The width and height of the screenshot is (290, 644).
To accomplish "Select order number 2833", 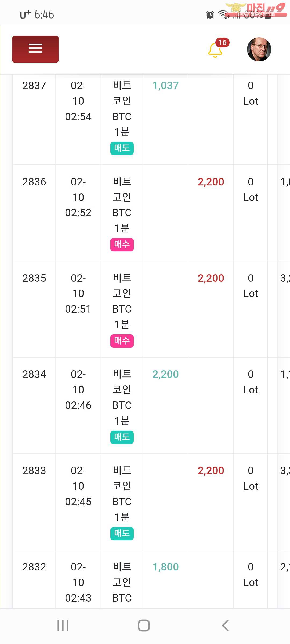I will click(x=34, y=471).
